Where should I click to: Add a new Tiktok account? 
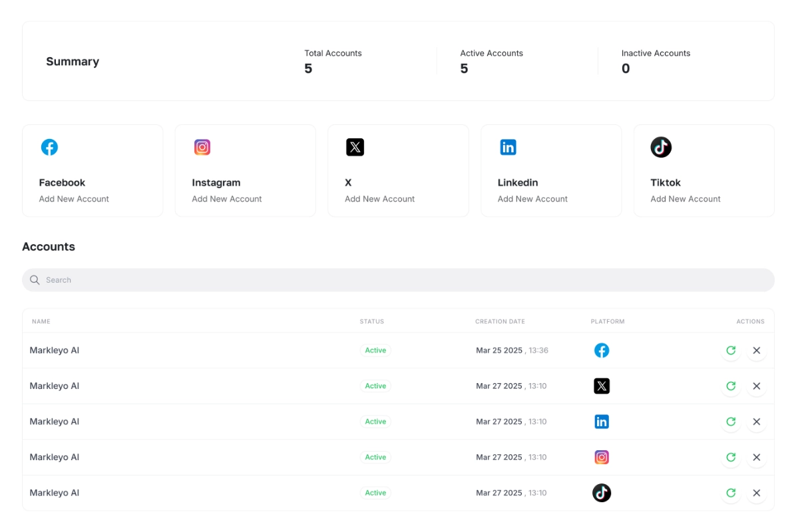click(686, 198)
